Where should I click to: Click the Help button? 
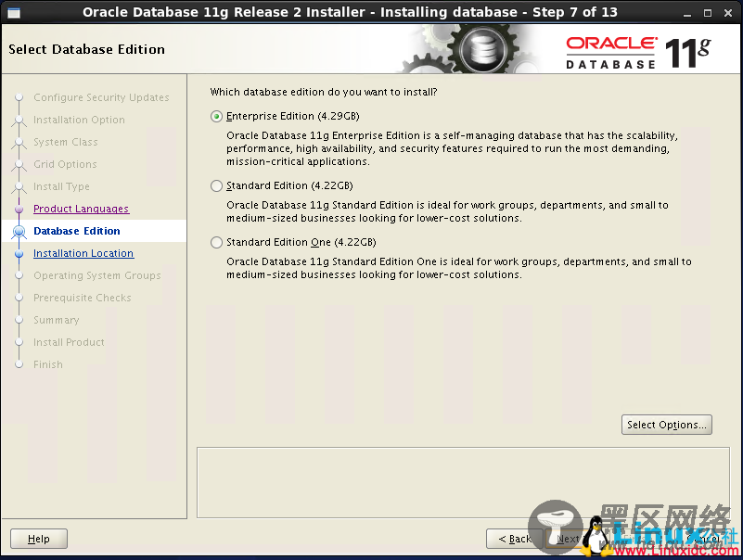coord(39,539)
